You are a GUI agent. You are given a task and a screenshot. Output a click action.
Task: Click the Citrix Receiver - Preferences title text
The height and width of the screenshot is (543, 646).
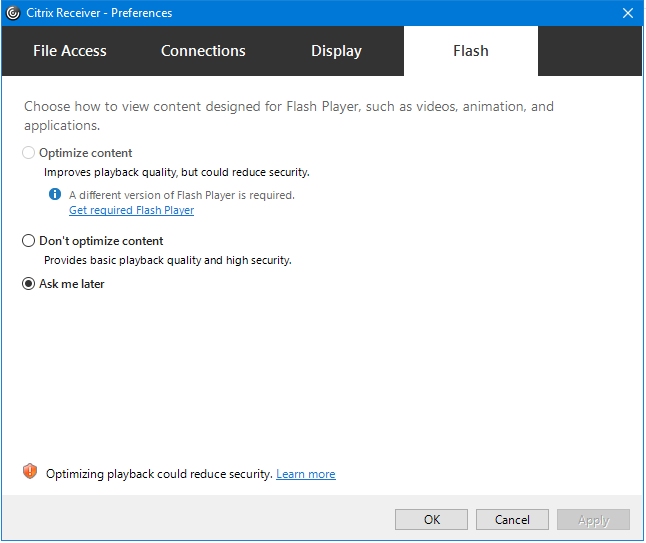click(x=99, y=13)
